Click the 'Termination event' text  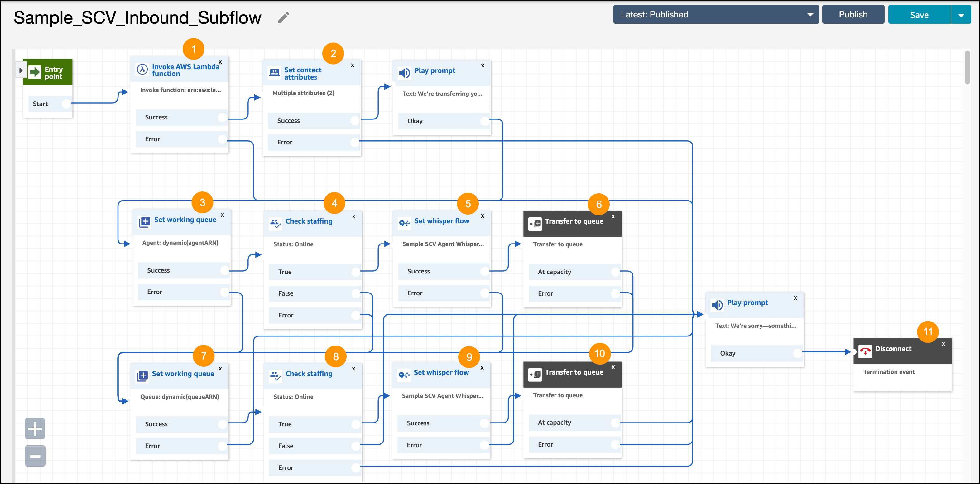click(889, 372)
